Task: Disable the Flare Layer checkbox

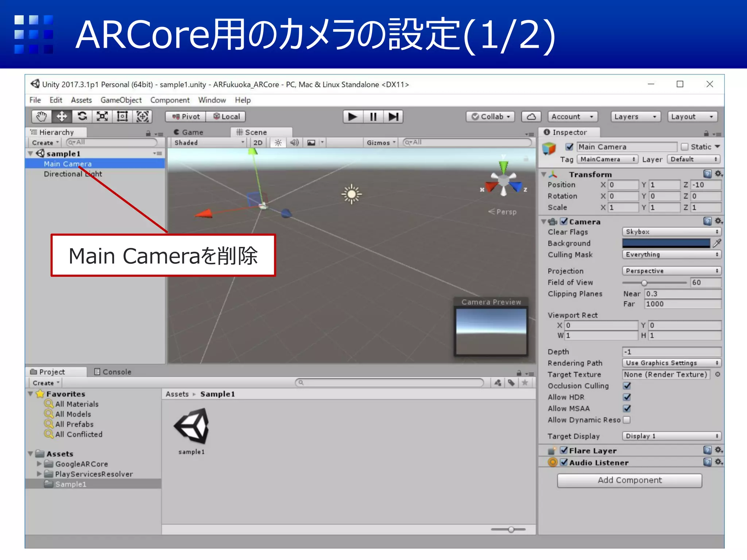Action: [564, 450]
